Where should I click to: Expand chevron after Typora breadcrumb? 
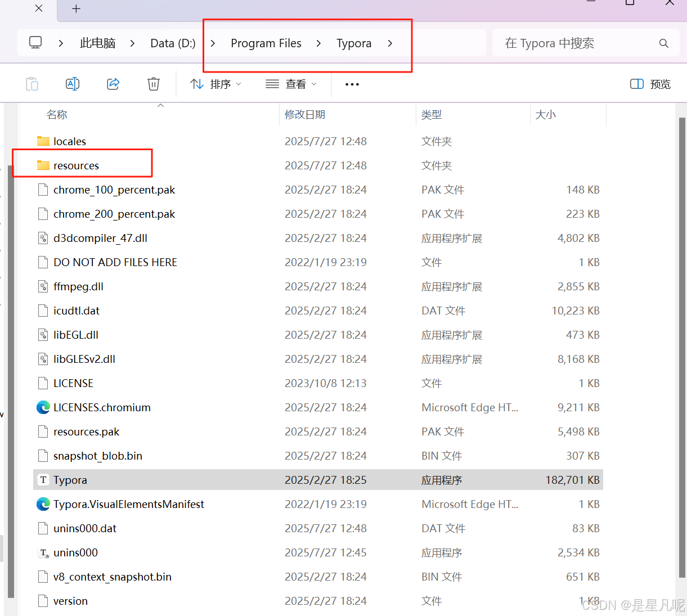(390, 43)
